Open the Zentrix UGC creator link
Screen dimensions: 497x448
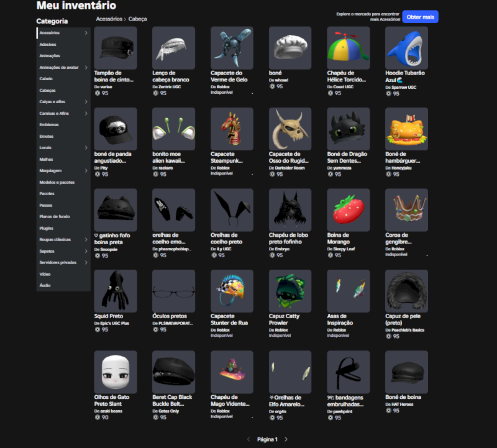pos(170,87)
